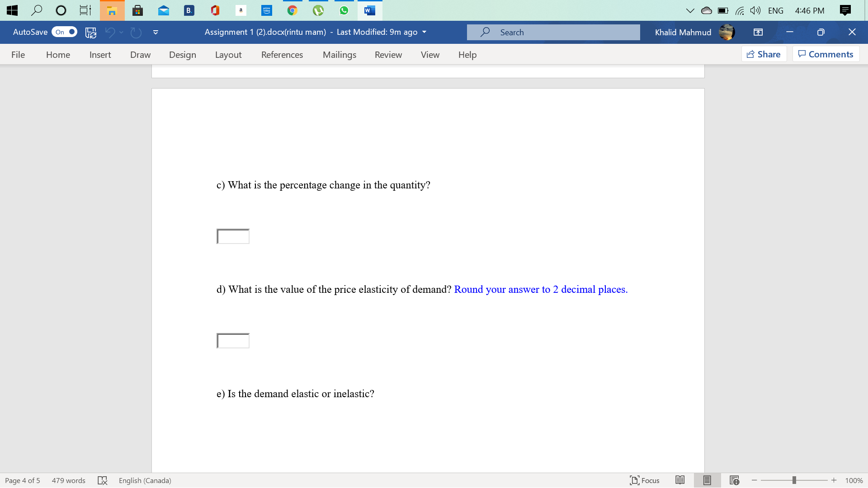Open Chrome from the Windows taskbar
Viewport: 868px width, 488px height.
[x=292, y=10]
